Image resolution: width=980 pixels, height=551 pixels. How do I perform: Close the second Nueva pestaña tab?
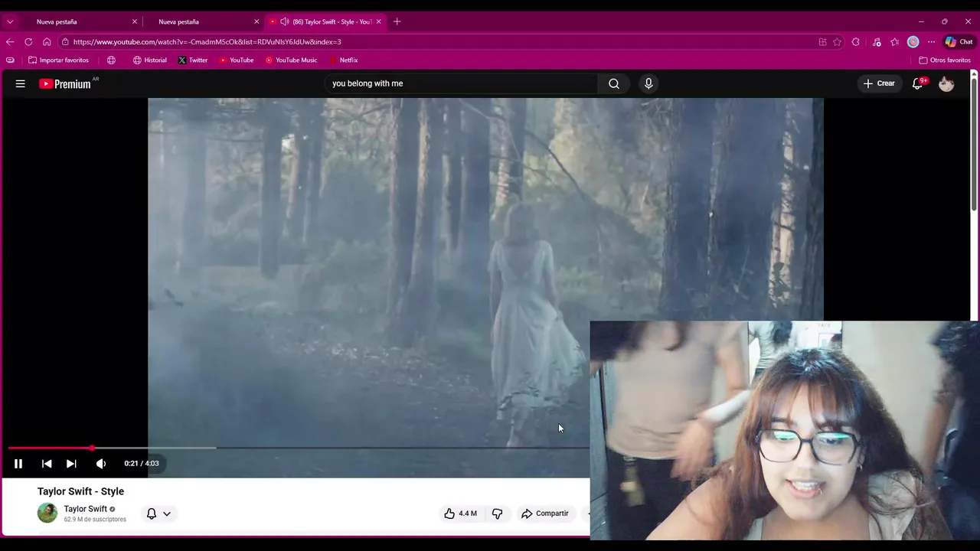point(256,21)
